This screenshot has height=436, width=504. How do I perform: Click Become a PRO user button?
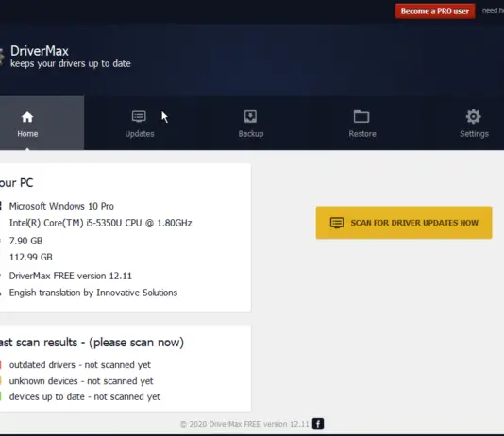click(x=435, y=11)
